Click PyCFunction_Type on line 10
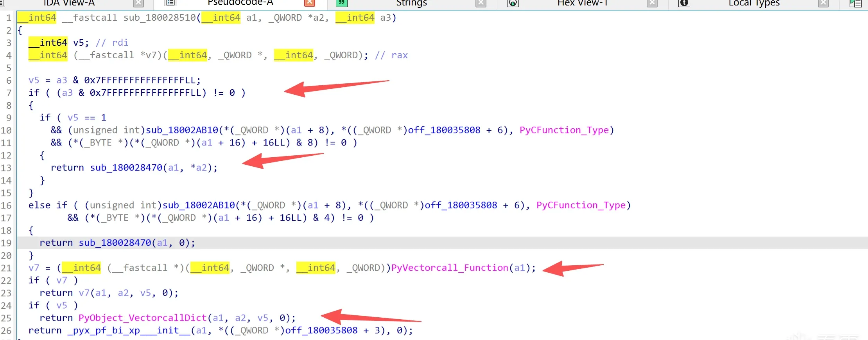 pyautogui.click(x=564, y=130)
